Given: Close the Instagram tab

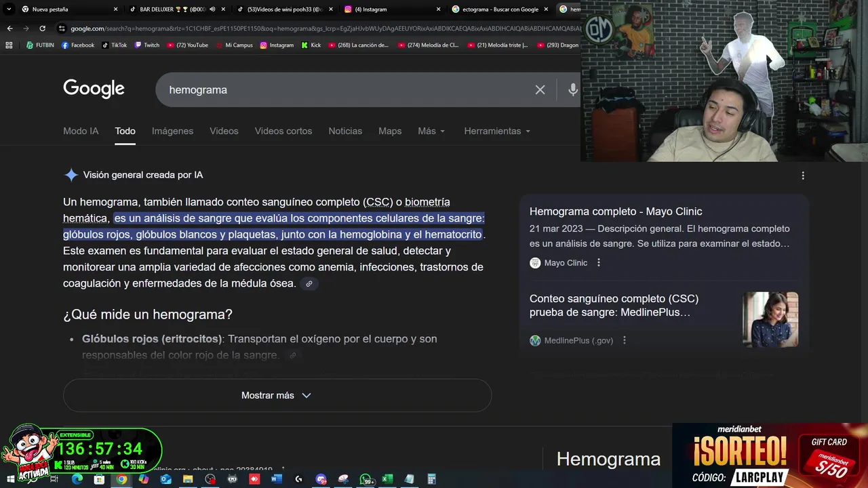Looking at the screenshot, I should coord(438,9).
